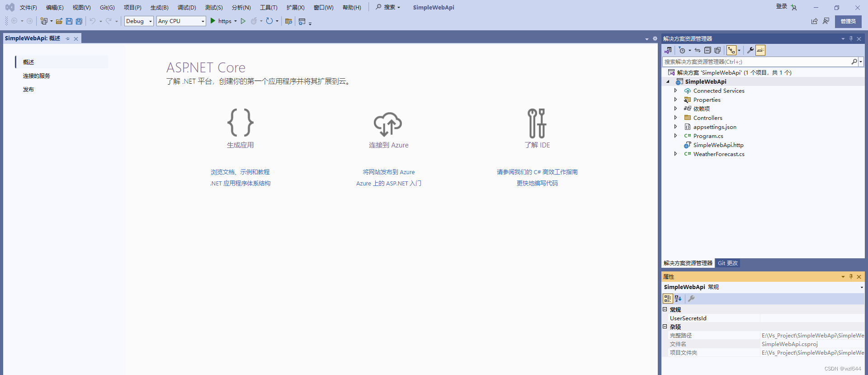Select appsettings.json in Solution Explorer
This screenshot has height=375, width=868.
(715, 127)
